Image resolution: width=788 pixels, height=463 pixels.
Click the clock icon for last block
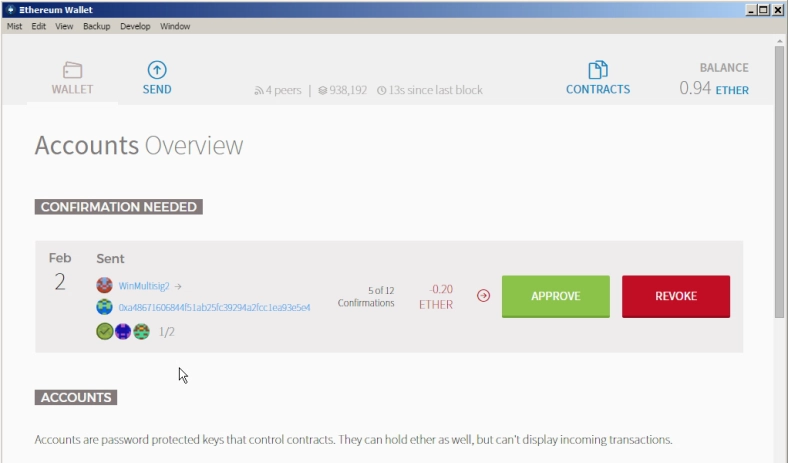382,90
